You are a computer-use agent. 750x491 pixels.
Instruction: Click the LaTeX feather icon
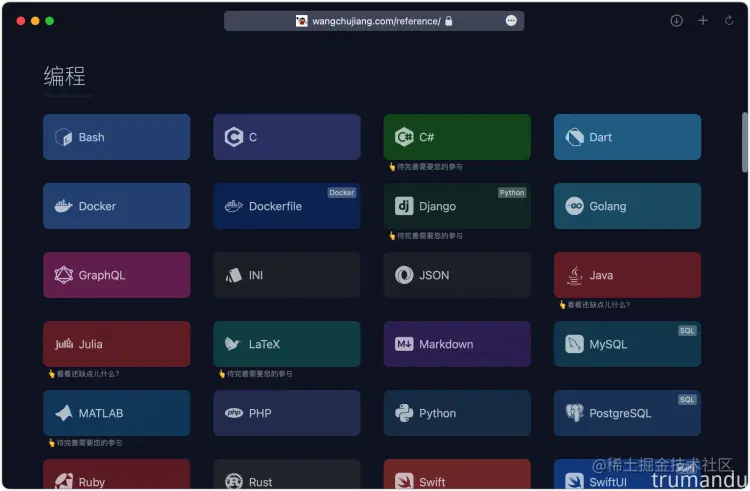click(x=233, y=344)
